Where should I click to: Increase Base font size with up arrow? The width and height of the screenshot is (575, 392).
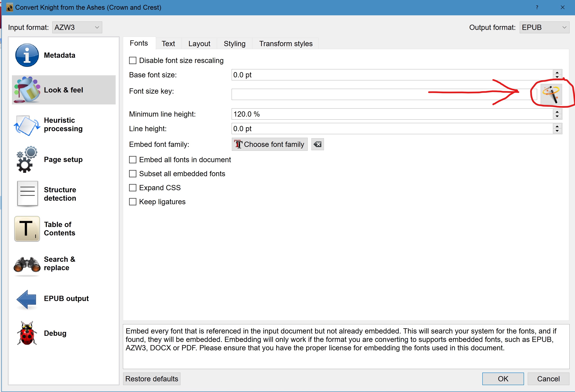[x=557, y=72]
